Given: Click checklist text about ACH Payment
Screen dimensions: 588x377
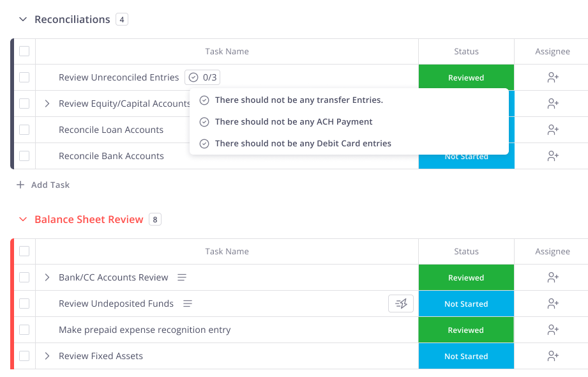Looking at the screenshot, I should (x=294, y=122).
